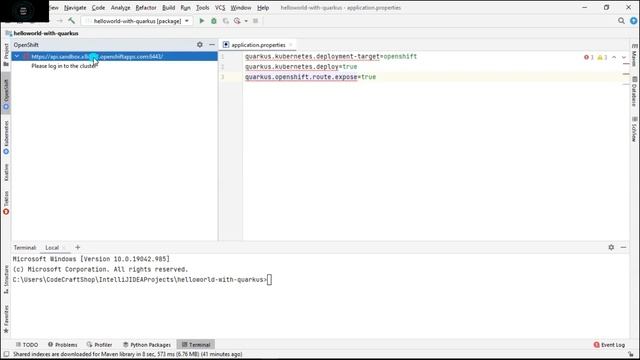Viewport: 640px width, 360px height.
Task: Click the warning count indicator in editor
Action: (x=602, y=57)
